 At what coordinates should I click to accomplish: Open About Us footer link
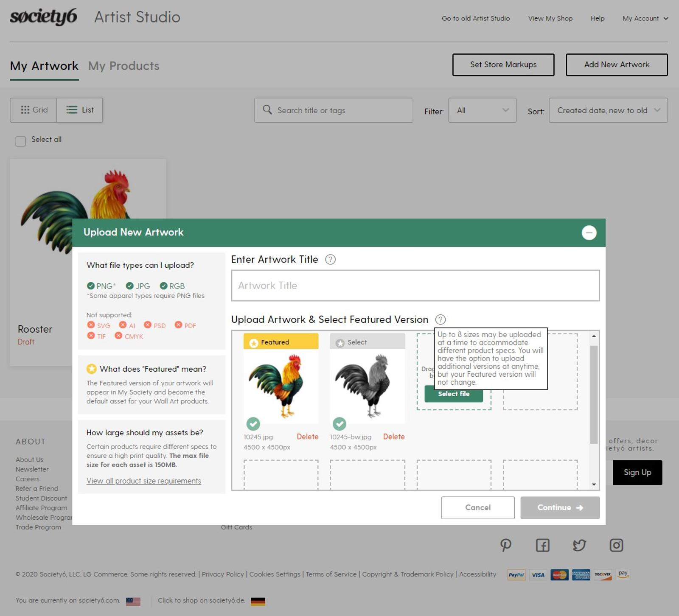(x=29, y=459)
